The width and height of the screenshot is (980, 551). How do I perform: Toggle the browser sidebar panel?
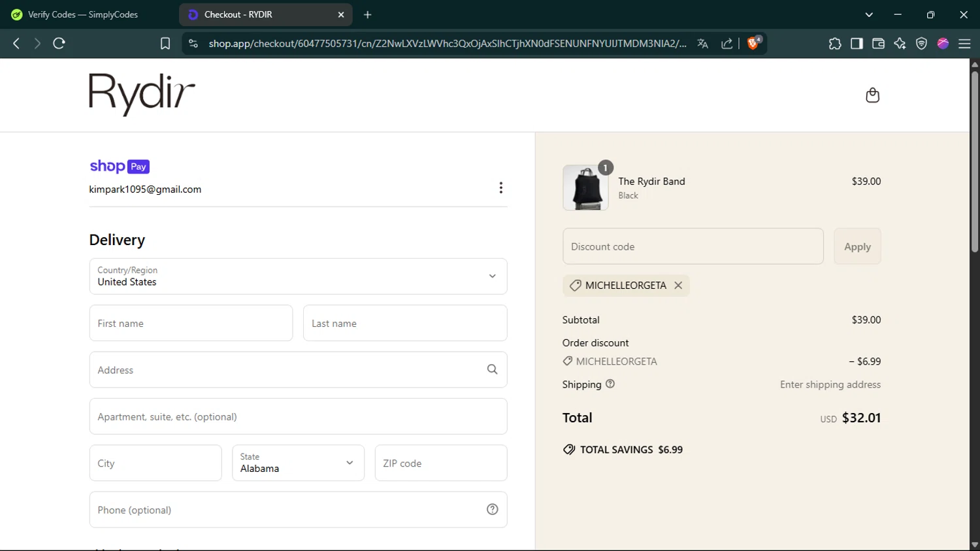coord(857,43)
